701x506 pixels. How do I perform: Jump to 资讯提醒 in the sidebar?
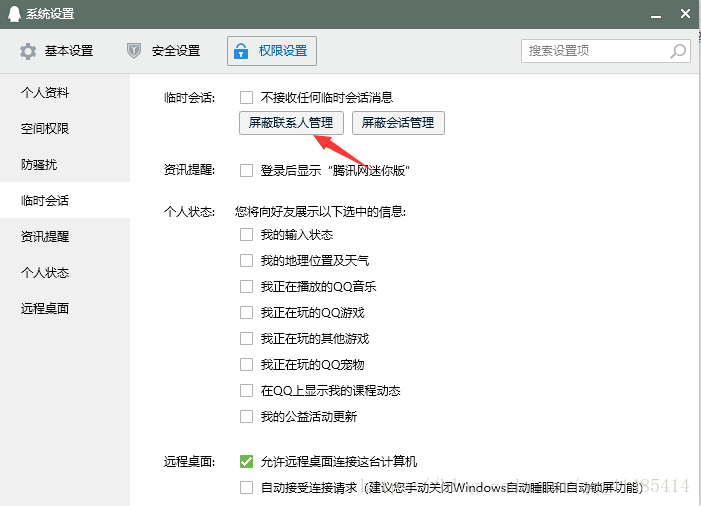[65, 236]
